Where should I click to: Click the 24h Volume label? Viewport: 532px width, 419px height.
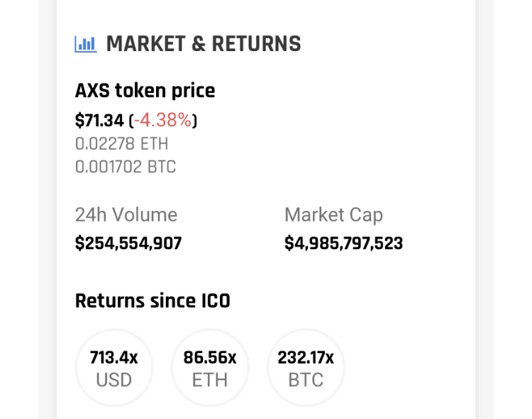pyautogui.click(x=126, y=214)
